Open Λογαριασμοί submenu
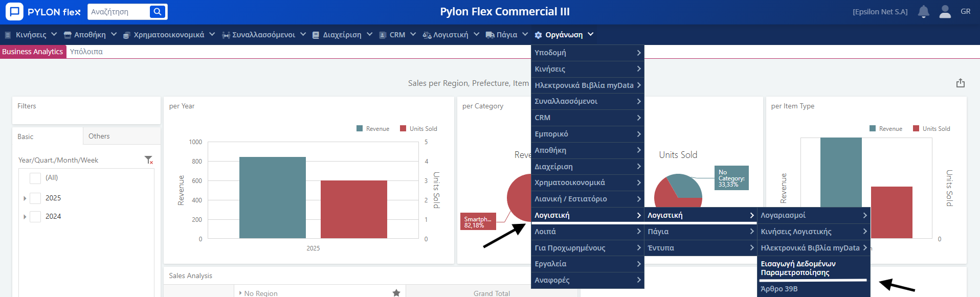 tap(814, 215)
